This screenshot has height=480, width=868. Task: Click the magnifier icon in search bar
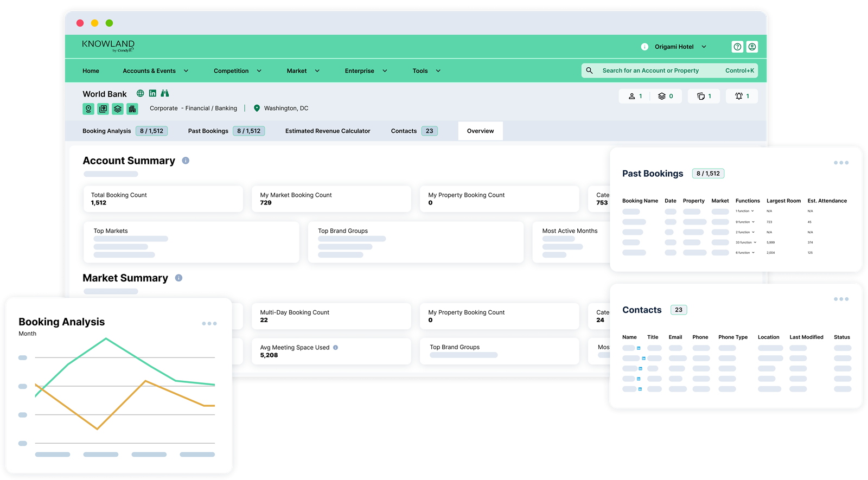click(589, 71)
